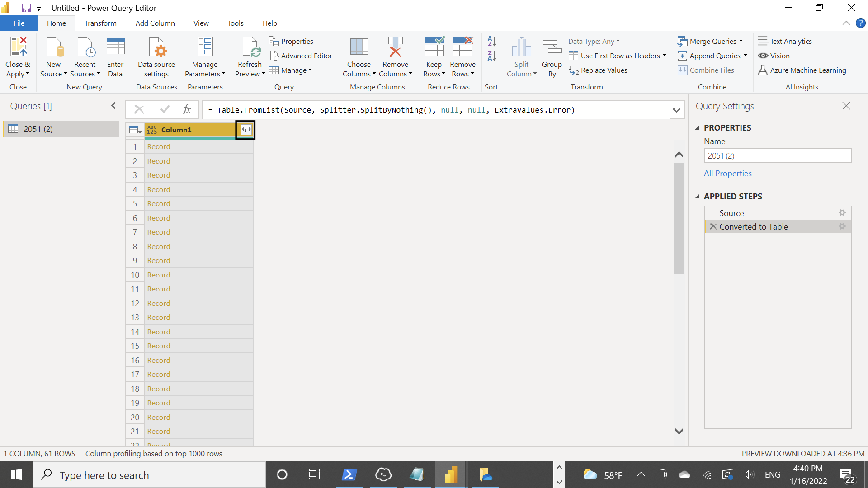Click the Keep Rows icon

coord(434,47)
